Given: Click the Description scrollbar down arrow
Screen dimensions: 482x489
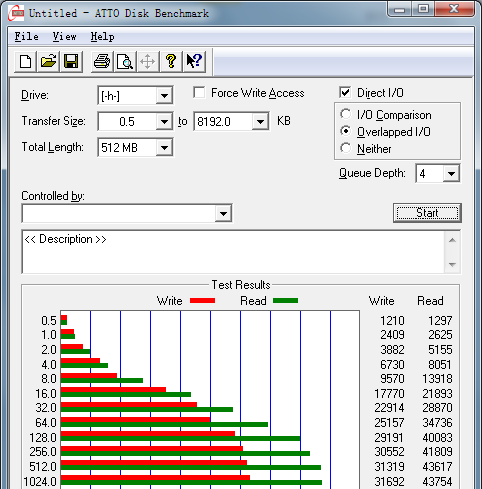Looking at the screenshot, I should click(452, 265).
